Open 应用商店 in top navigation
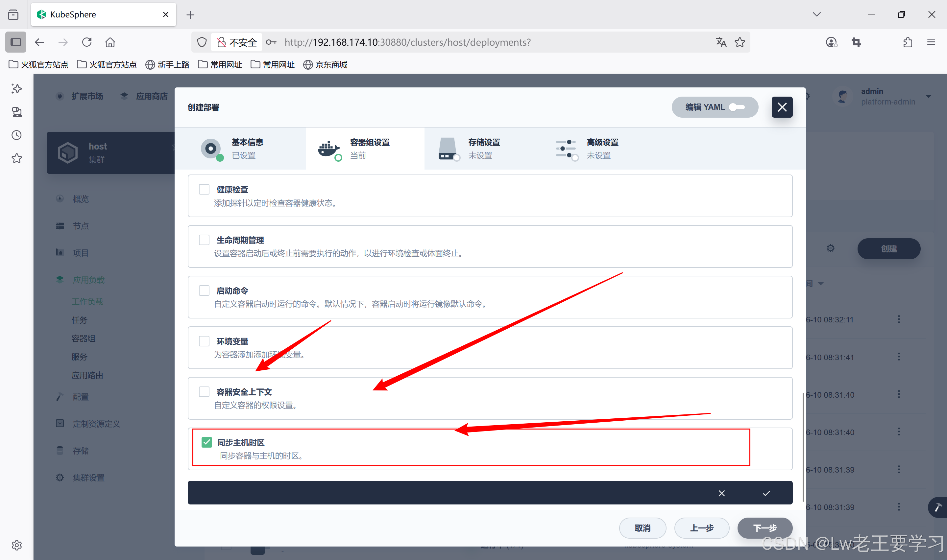 (x=144, y=96)
